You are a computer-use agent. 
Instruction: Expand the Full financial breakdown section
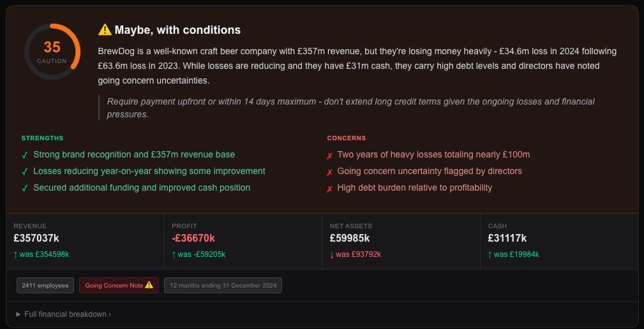(64, 314)
